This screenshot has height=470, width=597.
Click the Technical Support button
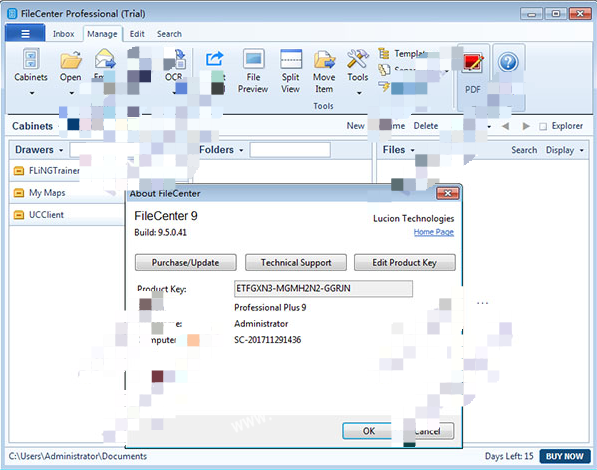(x=296, y=263)
